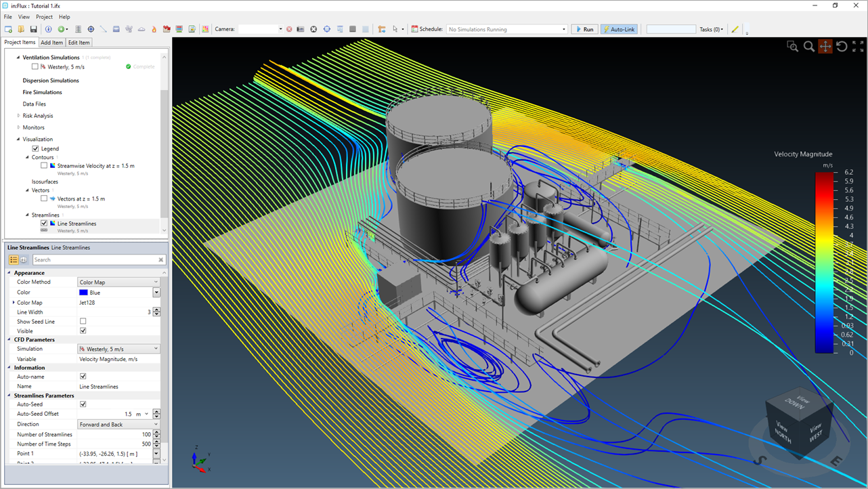Open the Direction Forward and Back dropdown

[x=118, y=425]
